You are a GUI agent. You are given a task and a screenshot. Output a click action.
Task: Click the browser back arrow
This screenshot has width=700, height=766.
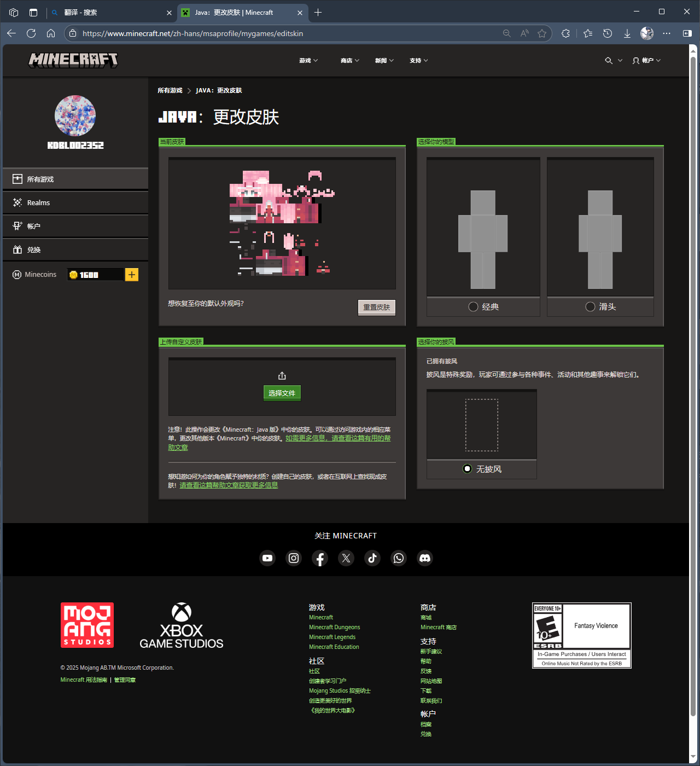point(11,33)
